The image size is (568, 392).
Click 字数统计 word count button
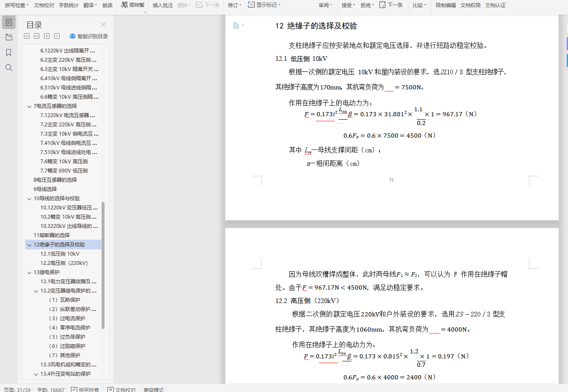point(69,5)
